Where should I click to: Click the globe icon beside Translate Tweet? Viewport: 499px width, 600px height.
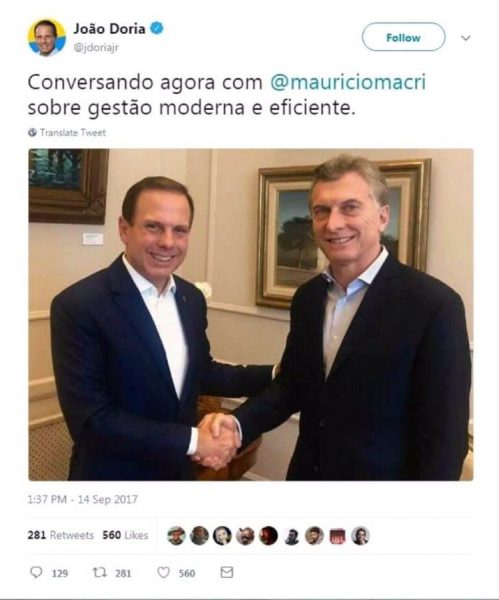32,132
